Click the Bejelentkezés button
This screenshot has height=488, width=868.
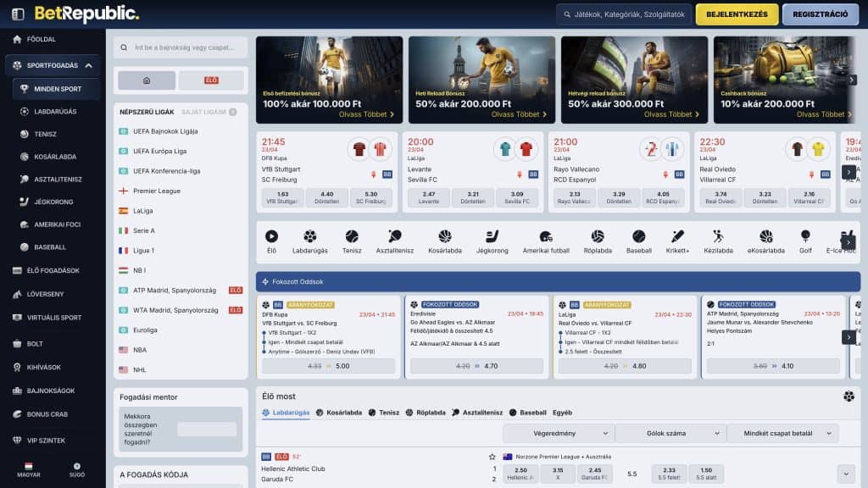click(x=737, y=14)
